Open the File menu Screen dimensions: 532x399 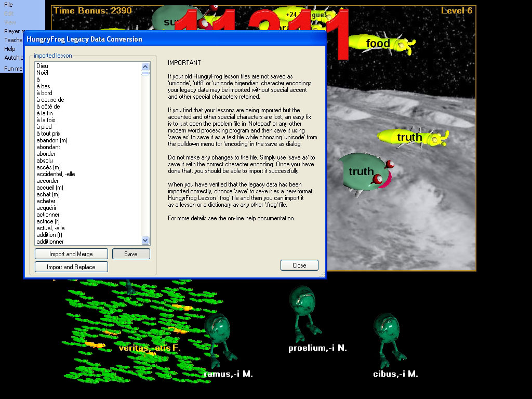click(8, 5)
